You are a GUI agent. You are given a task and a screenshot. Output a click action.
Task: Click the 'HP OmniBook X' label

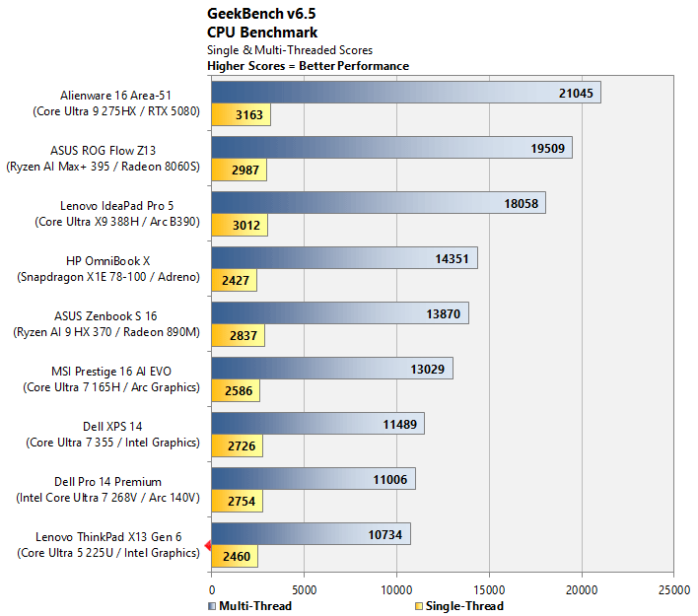pos(108,261)
